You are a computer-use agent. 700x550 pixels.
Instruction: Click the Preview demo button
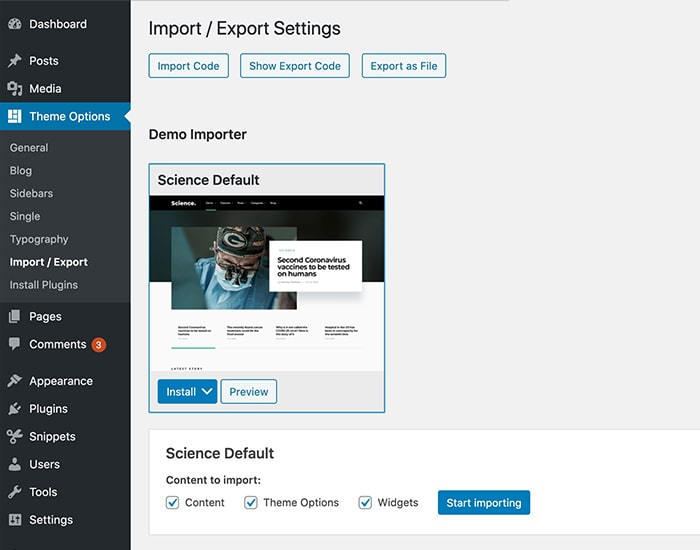(x=249, y=392)
